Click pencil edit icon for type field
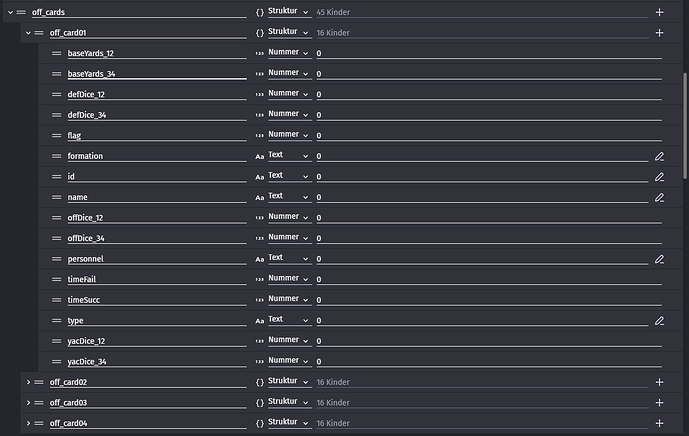This screenshot has width=689, height=436. (659, 321)
